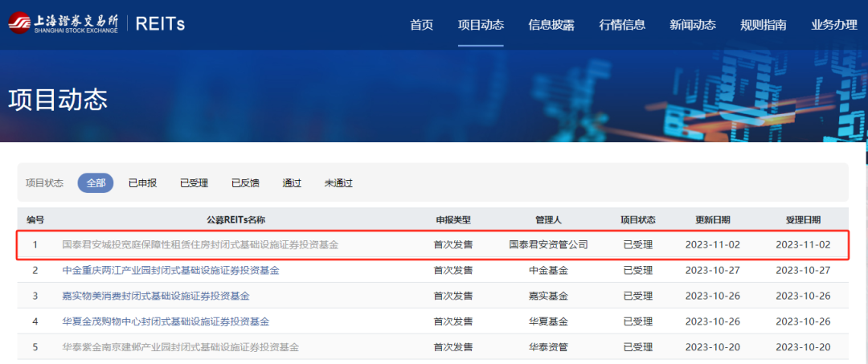The image size is (868, 364).
Task: Filter projects by 已受理 status
Action: (x=194, y=183)
